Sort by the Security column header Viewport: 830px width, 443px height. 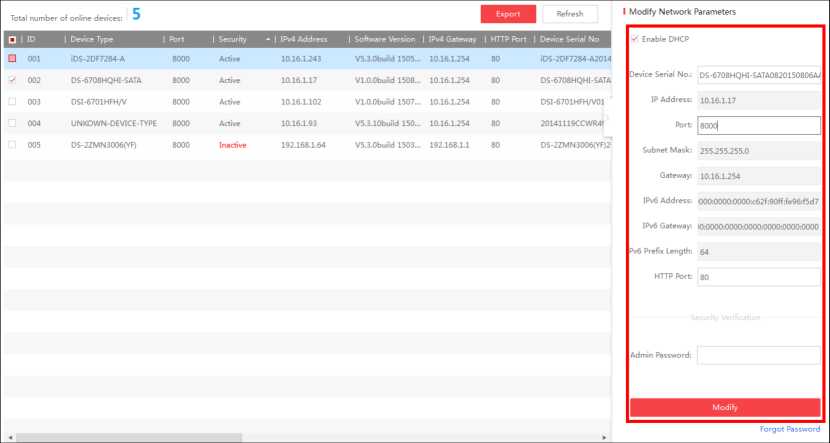(x=238, y=39)
